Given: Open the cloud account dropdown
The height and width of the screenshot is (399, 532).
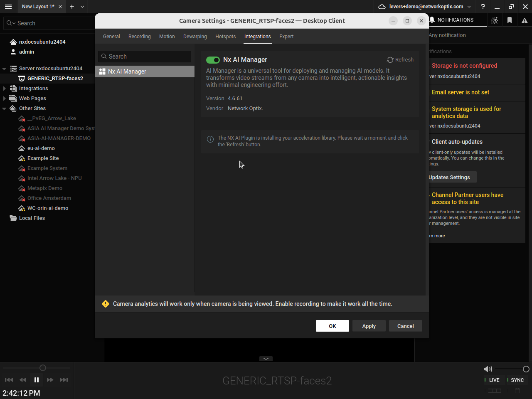Looking at the screenshot, I should [469, 7].
